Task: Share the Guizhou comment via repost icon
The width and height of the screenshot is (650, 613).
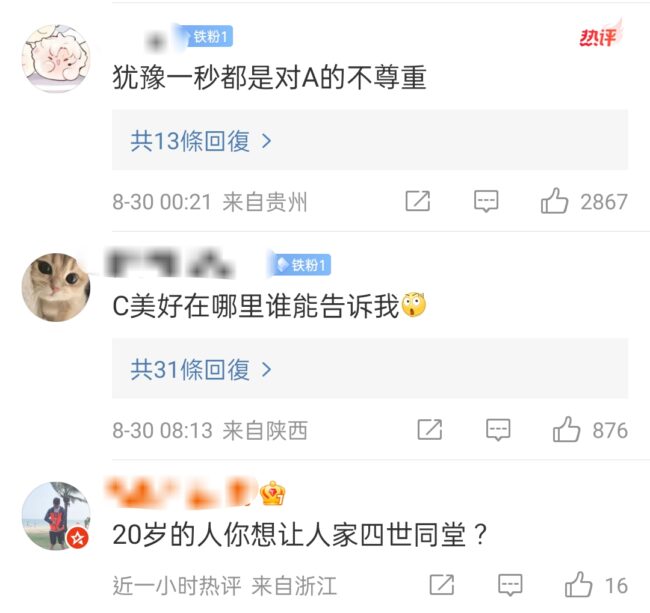Action: coord(417,201)
